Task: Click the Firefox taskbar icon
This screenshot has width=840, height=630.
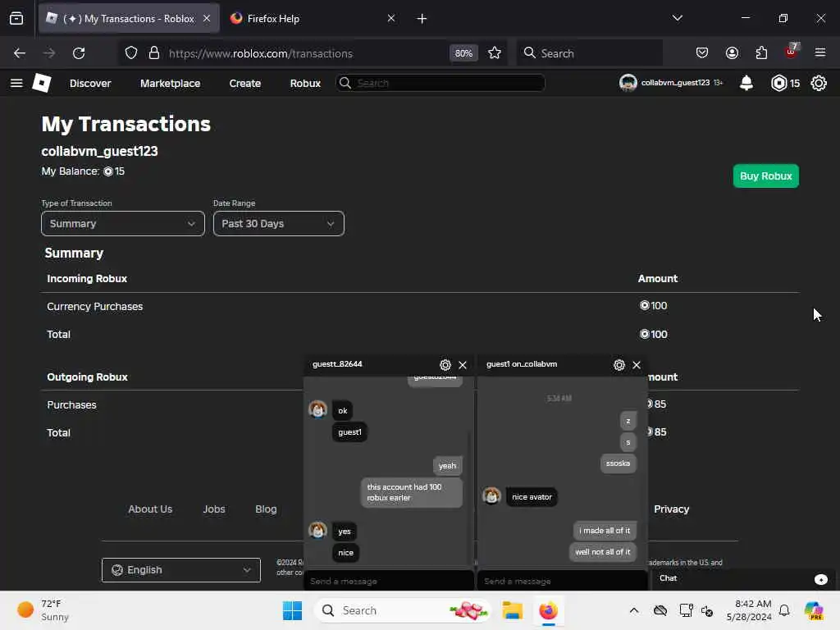Action: [x=549, y=610]
